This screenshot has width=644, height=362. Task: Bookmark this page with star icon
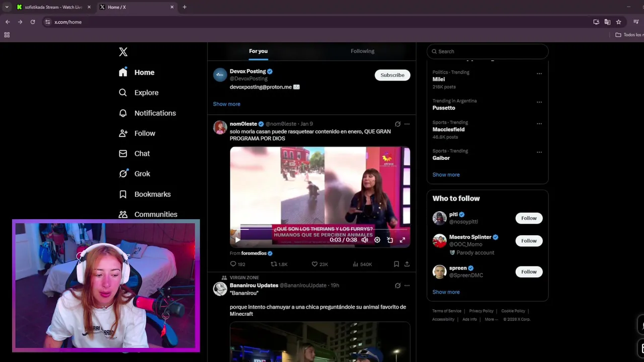pos(618,22)
